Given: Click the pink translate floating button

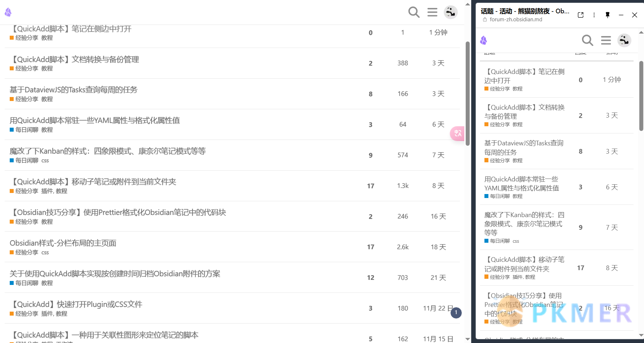Looking at the screenshot, I should click(457, 133).
